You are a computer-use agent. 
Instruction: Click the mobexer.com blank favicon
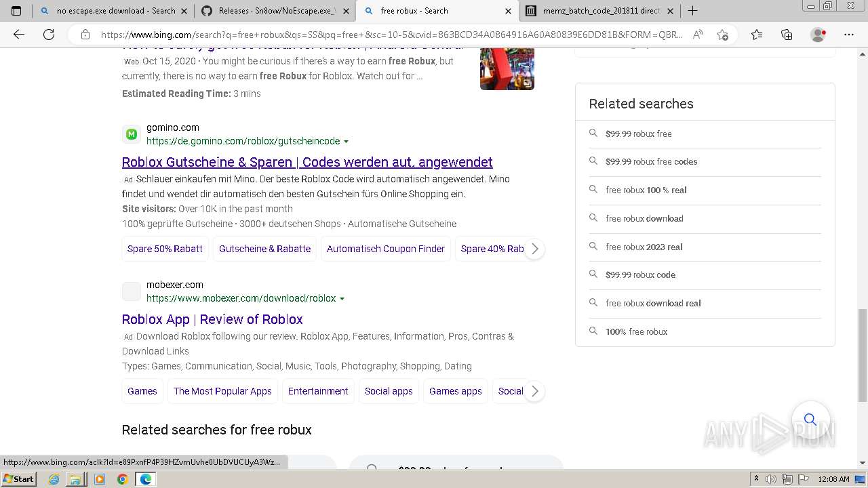[x=132, y=291]
